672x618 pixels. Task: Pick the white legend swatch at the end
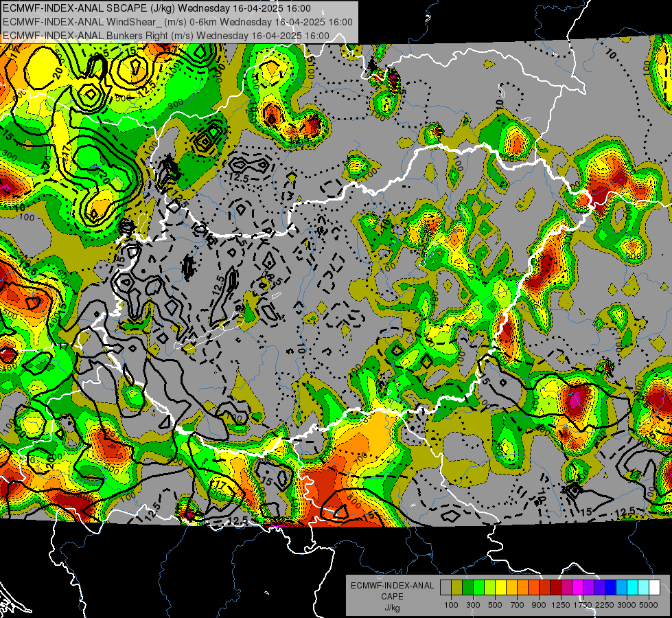[x=655, y=588]
